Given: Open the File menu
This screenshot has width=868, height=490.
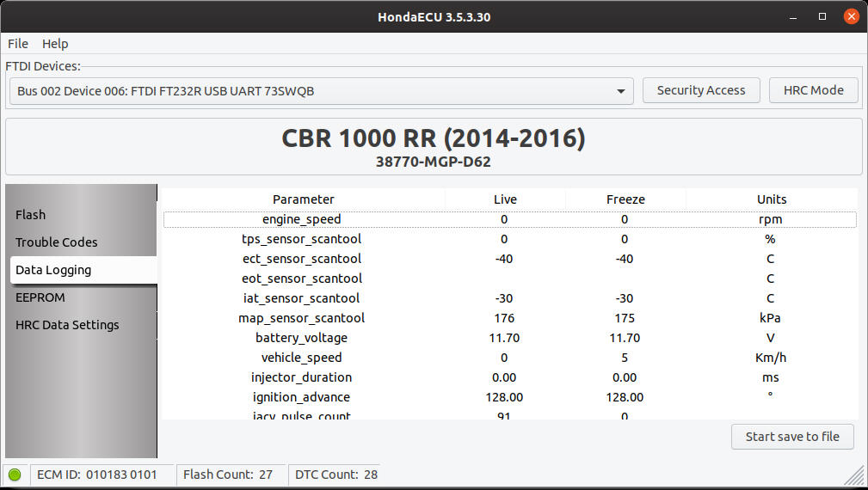Looking at the screenshot, I should [x=18, y=44].
